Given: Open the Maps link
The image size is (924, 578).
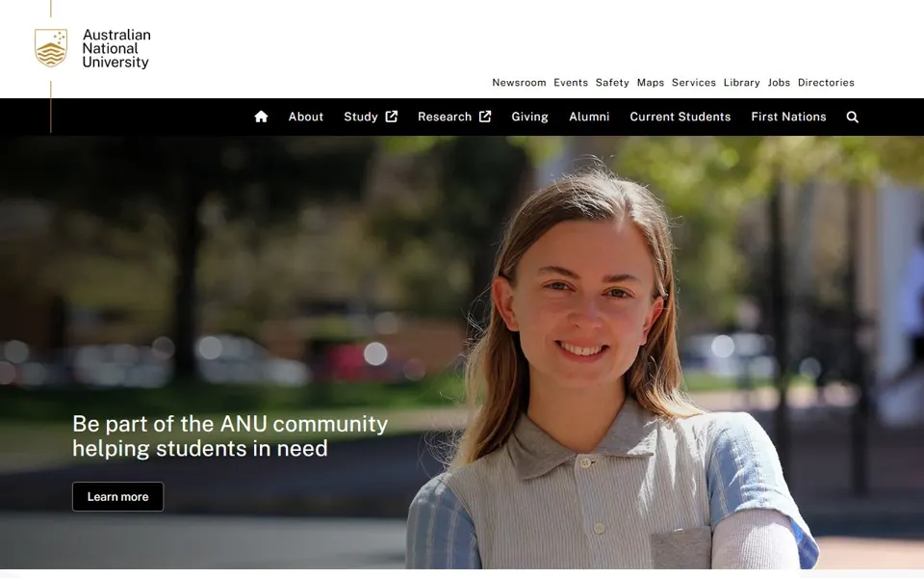Looking at the screenshot, I should click(651, 83).
